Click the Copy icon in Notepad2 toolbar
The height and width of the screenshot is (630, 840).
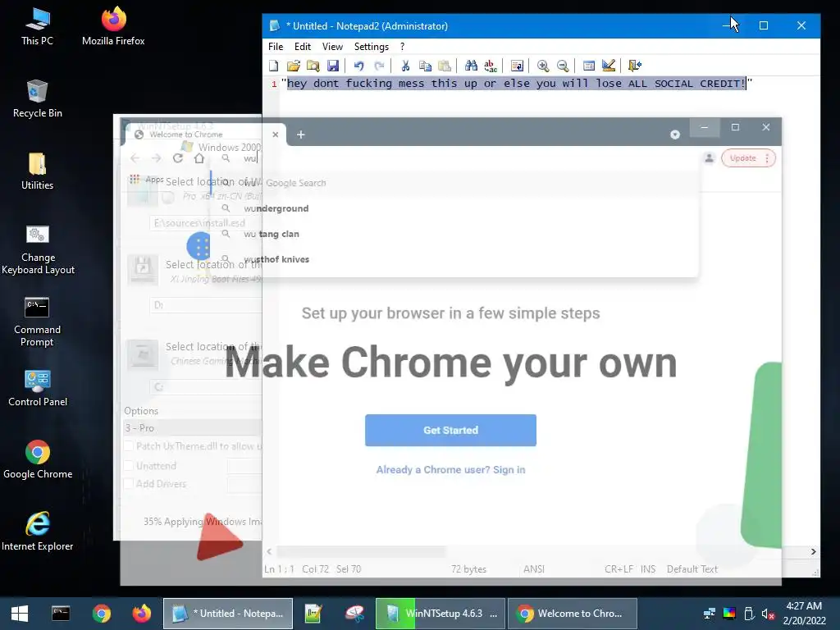(425, 66)
